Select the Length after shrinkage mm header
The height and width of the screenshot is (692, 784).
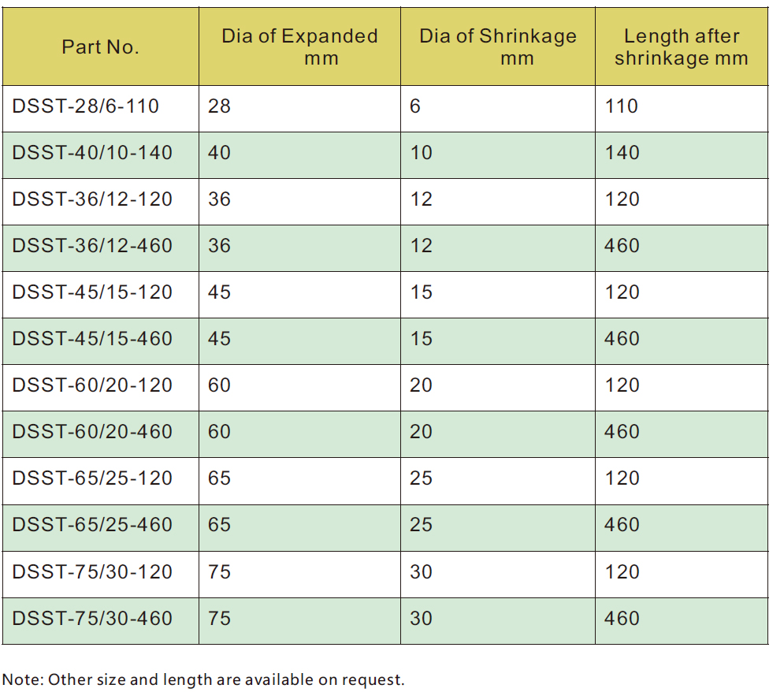(x=682, y=47)
